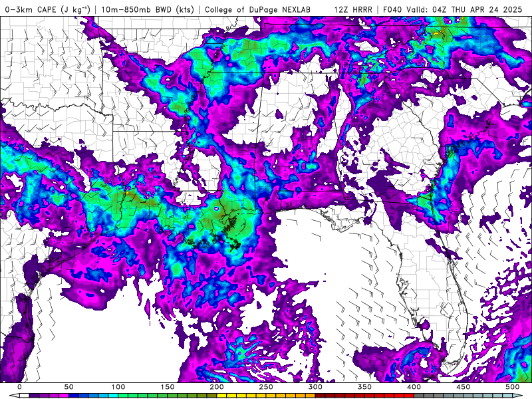Click the 'F040 Valid: 04Z THU APR 24 2025' text
This screenshot has width=532, height=399.
tap(453, 9)
